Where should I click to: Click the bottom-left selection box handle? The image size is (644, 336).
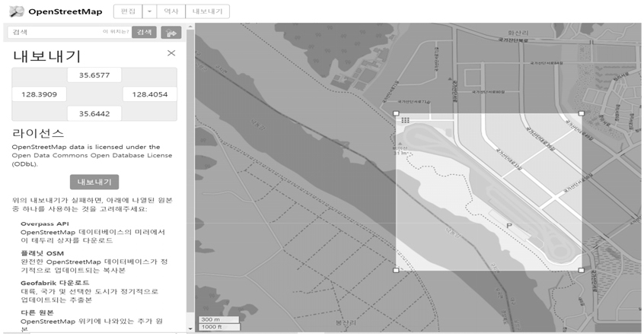tap(396, 270)
